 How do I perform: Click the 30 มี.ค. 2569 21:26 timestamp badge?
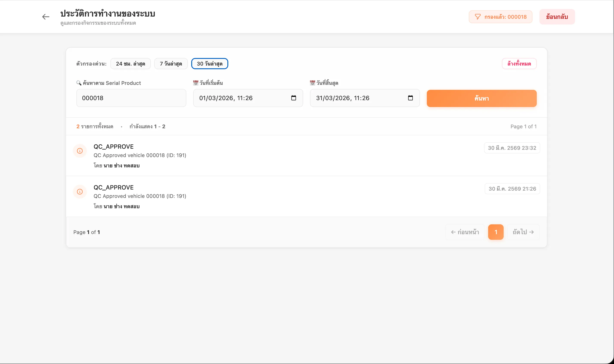[x=512, y=189]
